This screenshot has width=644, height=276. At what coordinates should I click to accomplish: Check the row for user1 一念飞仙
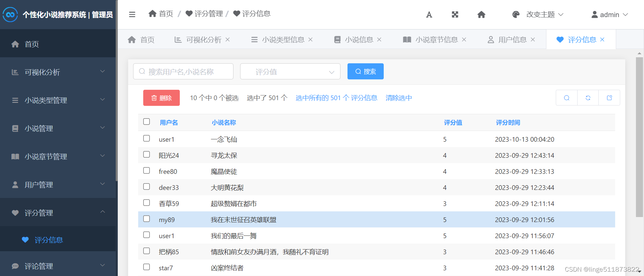147,138
